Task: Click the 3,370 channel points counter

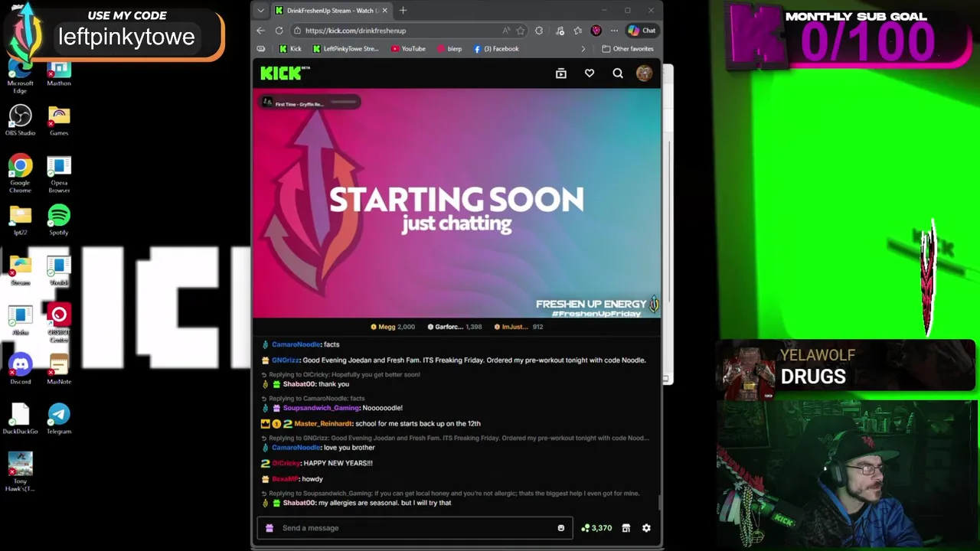Action: [x=596, y=528]
